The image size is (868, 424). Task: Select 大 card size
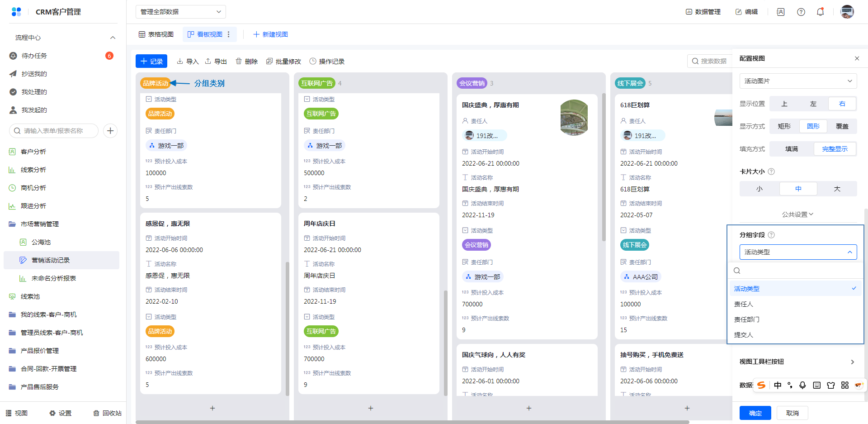(837, 189)
